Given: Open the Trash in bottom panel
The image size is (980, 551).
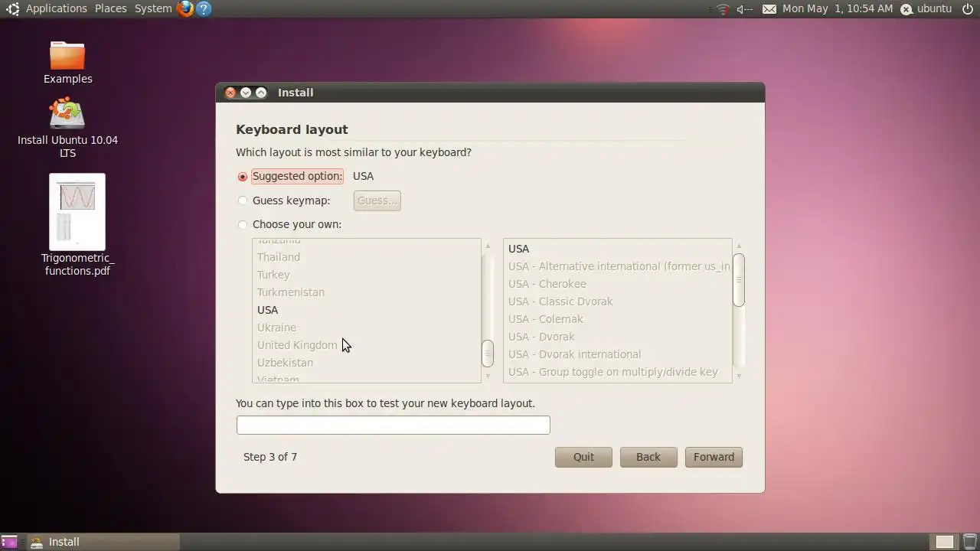Looking at the screenshot, I should click(969, 542).
